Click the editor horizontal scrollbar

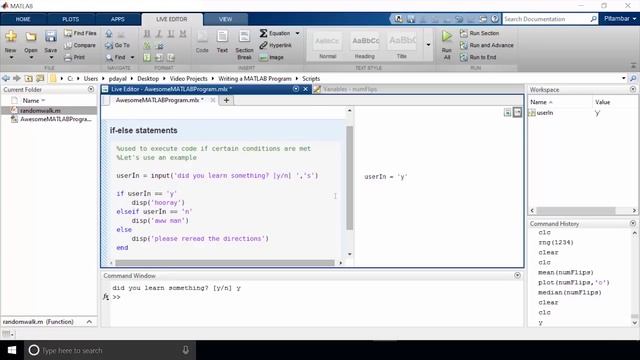(224, 263)
